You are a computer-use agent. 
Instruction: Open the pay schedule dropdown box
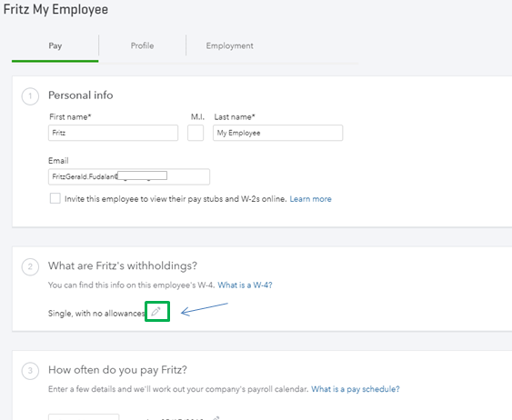click(x=84, y=417)
